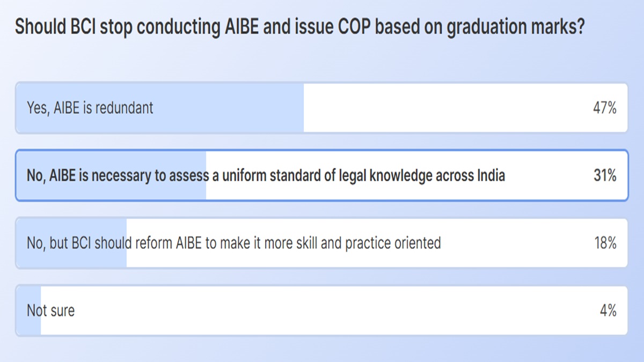This screenshot has height=362, width=644.
Task: Click the poll question heading about BCI
Action: coord(299,27)
